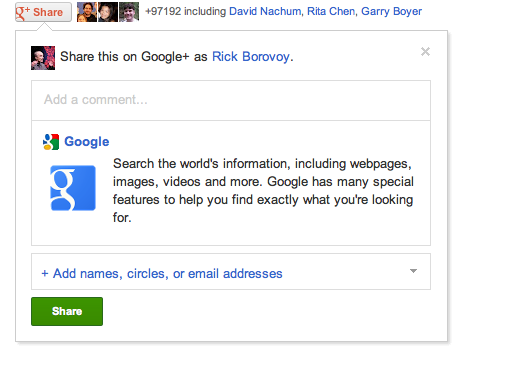The image size is (505, 372).
Task: Open the Rick Borovoy name link
Action: 251,57
